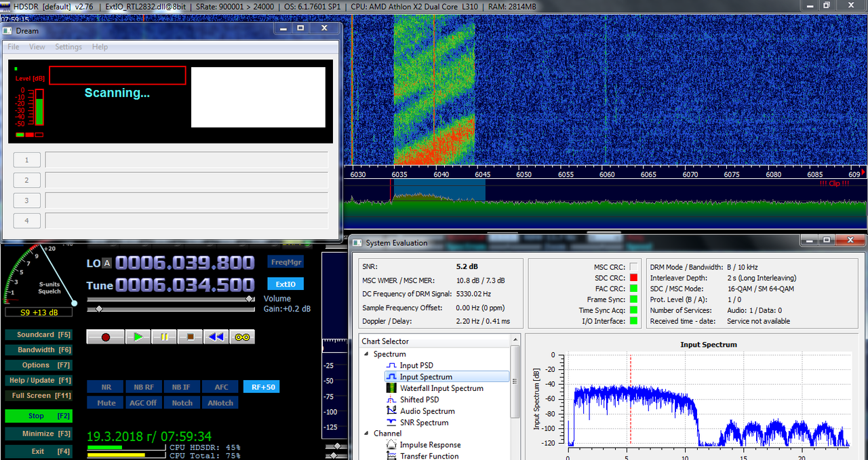
Task: Click the FreqMgr button
Action: point(286,262)
